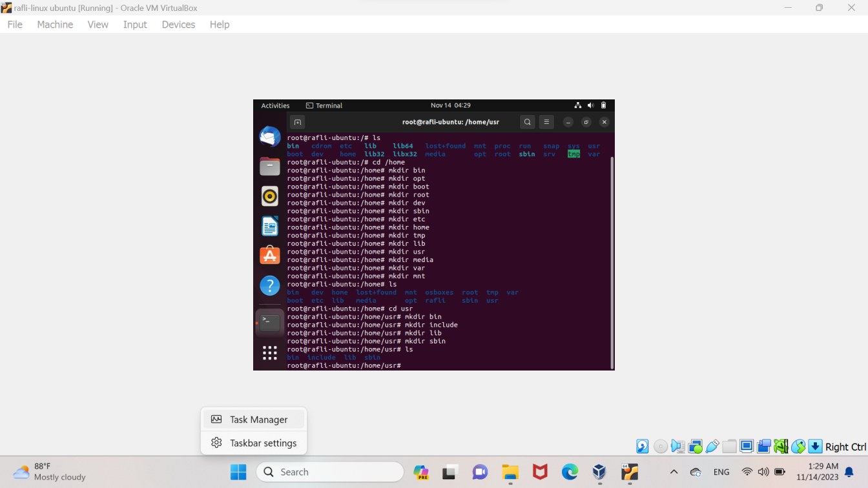868x488 pixels.
Task: Click the audio status icon in VirtualBox
Action: click(677, 446)
